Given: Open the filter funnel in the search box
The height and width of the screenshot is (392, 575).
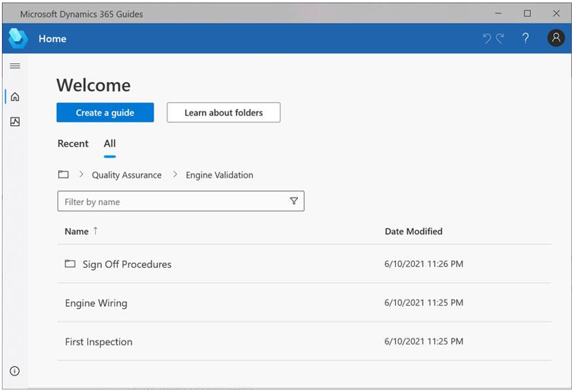Looking at the screenshot, I should click(294, 200).
